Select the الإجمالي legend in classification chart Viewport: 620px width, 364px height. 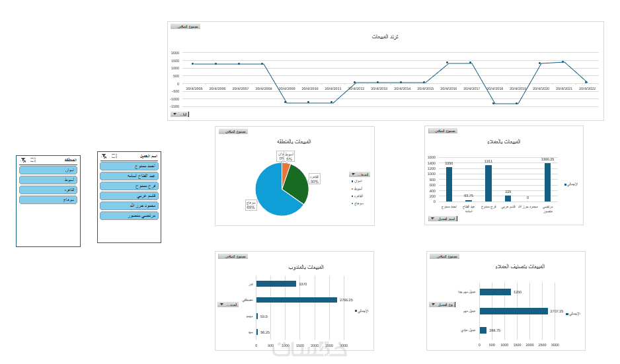pos(573,314)
